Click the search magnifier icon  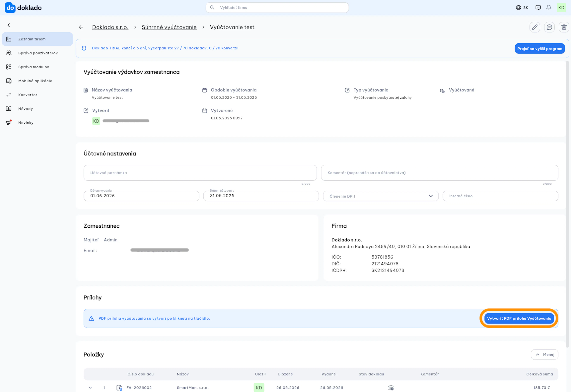point(212,8)
